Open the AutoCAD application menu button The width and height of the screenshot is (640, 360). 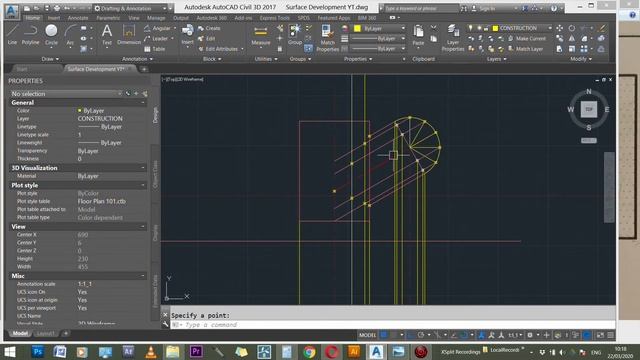coord(11,11)
